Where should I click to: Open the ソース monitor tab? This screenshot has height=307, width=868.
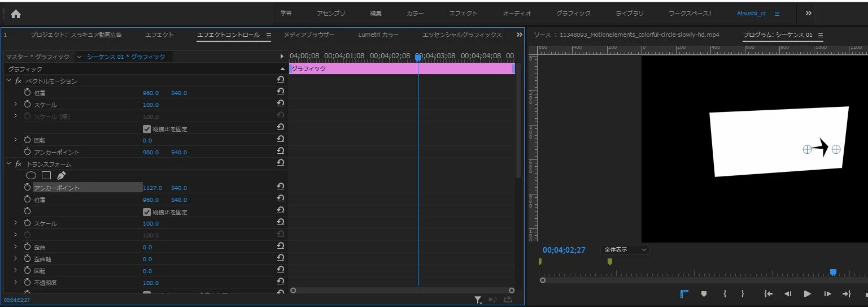(x=626, y=35)
